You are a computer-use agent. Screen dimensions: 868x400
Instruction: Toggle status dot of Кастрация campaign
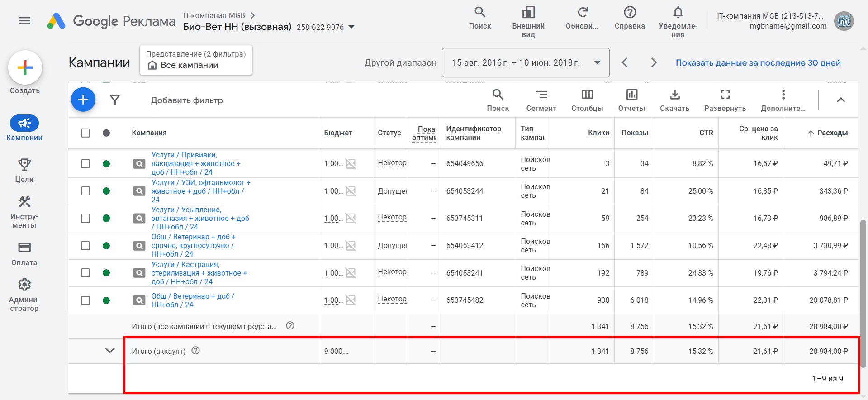(x=106, y=273)
